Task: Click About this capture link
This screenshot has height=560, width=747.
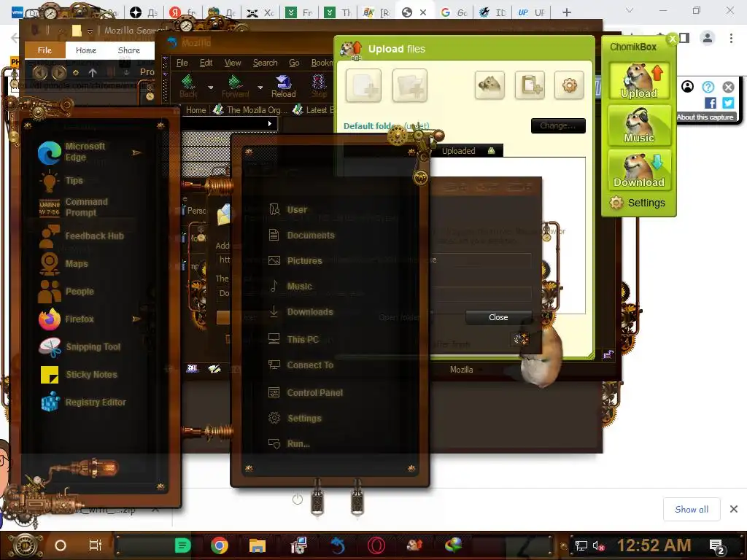Action: 705,117
